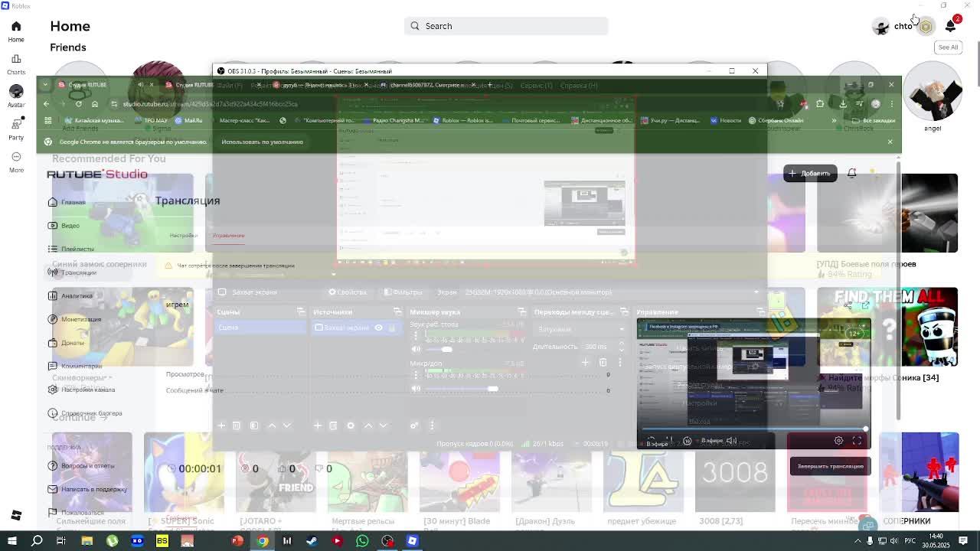Open the Roblox Party section

tap(16, 129)
